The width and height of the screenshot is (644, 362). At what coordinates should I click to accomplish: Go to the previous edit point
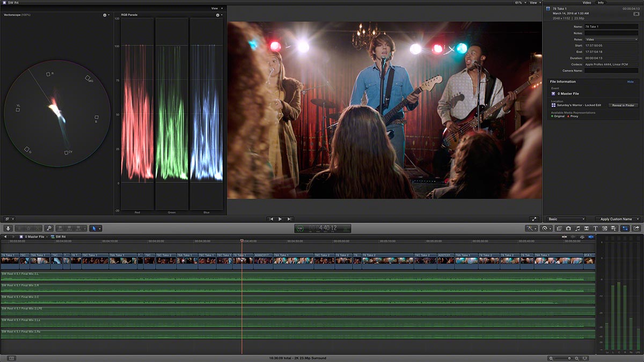pos(271,219)
